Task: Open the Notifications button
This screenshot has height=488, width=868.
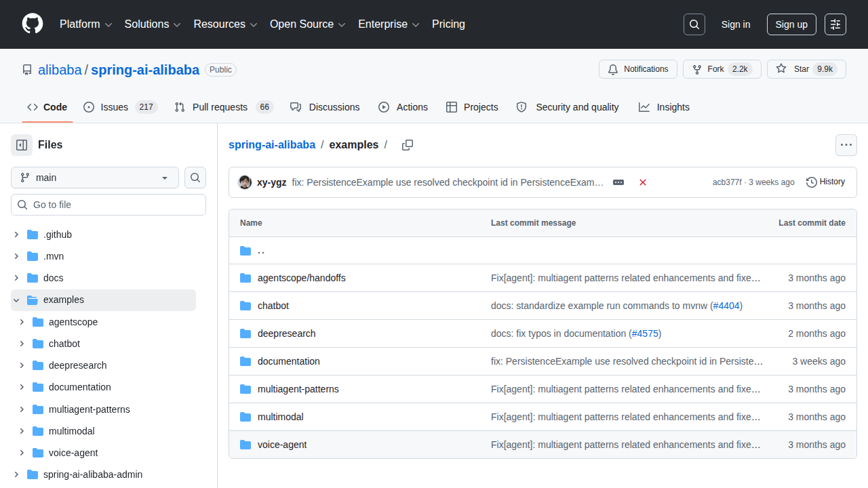Action: 638,69
